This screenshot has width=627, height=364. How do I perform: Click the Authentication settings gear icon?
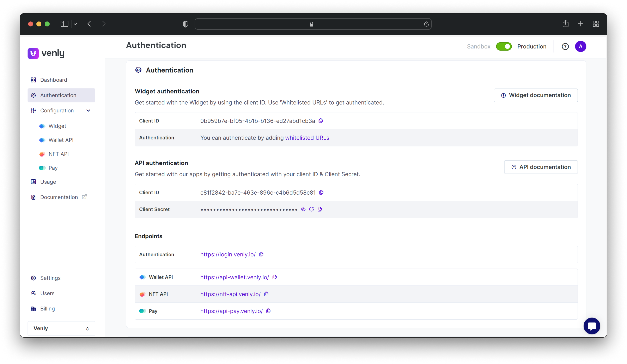[x=138, y=70]
